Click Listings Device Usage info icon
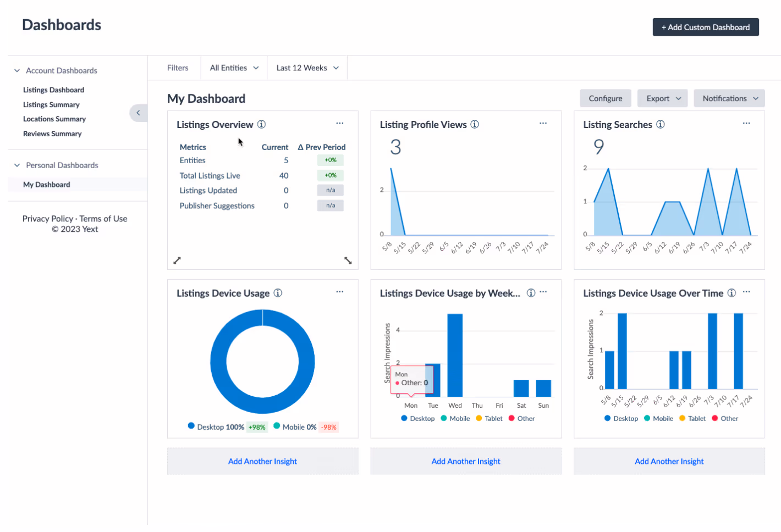 (x=278, y=293)
